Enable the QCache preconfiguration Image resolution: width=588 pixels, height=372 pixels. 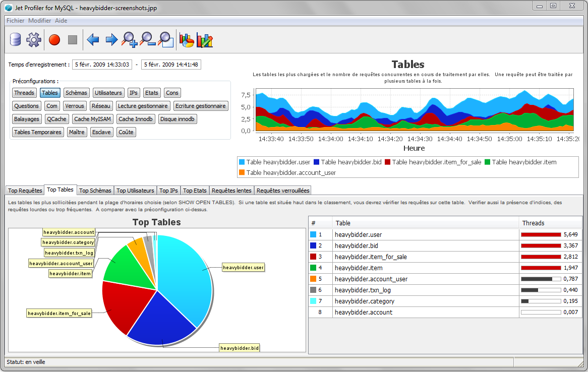[56, 119]
